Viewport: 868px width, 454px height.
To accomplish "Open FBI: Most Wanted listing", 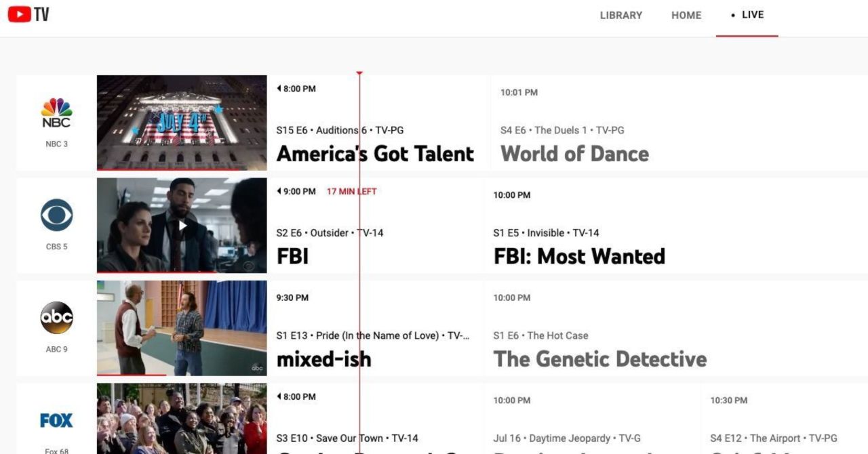I will pyautogui.click(x=579, y=256).
